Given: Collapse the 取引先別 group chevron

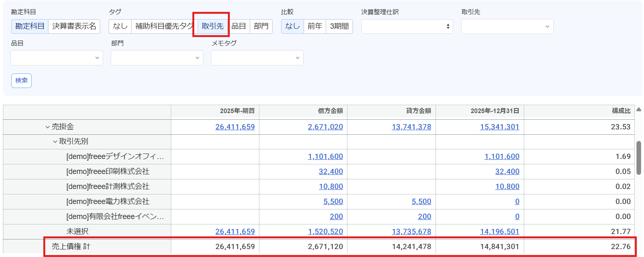Looking at the screenshot, I should point(55,142).
